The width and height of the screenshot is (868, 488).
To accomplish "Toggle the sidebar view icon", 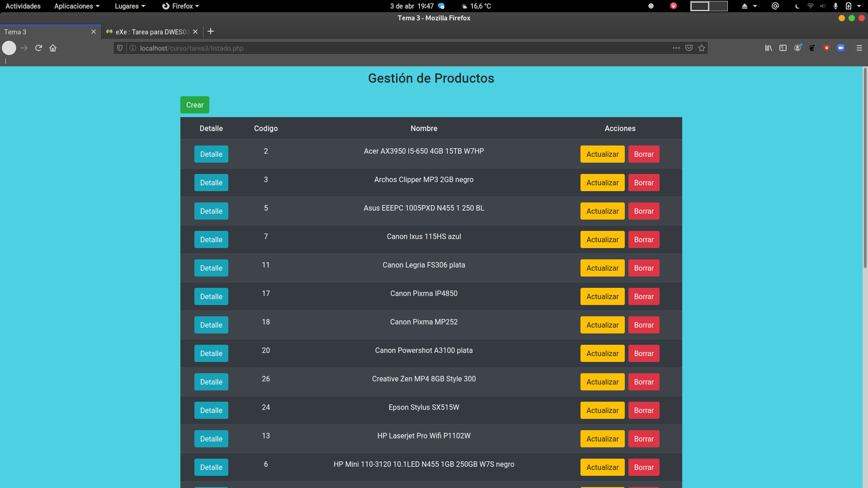I will click(x=783, y=48).
